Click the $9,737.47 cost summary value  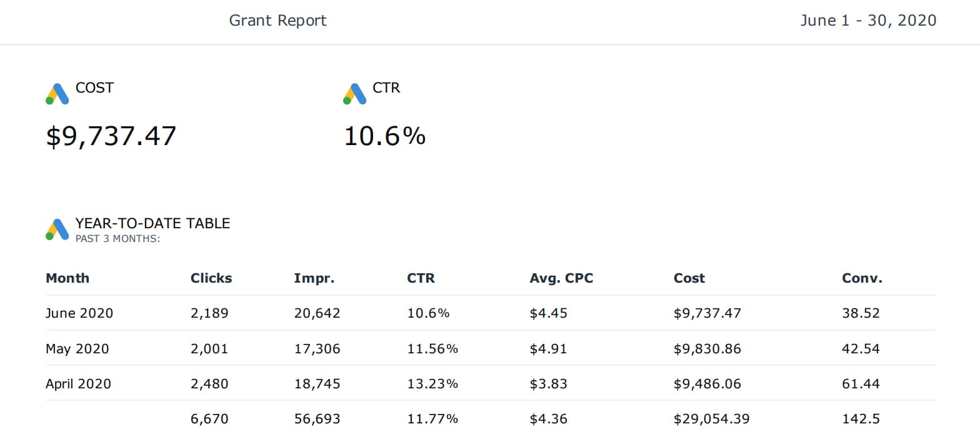111,136
